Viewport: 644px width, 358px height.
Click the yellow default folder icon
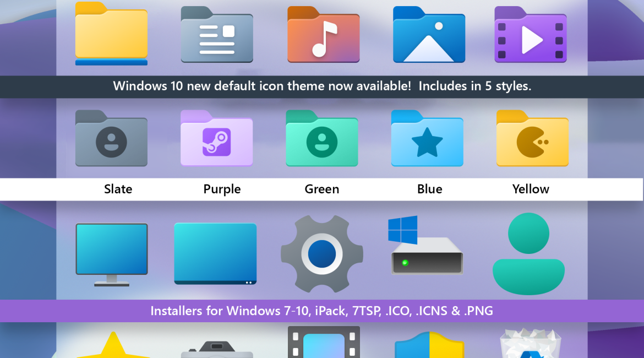[111, 34]
